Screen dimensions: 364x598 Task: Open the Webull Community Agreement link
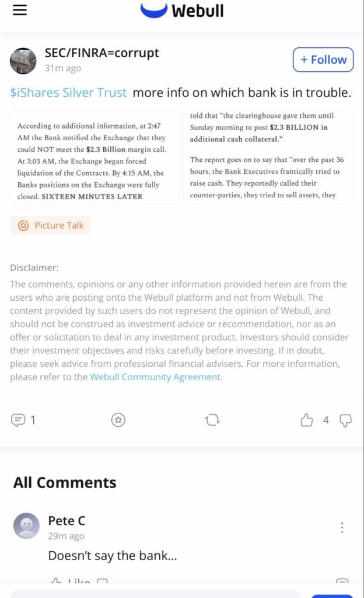pos(156,377)
